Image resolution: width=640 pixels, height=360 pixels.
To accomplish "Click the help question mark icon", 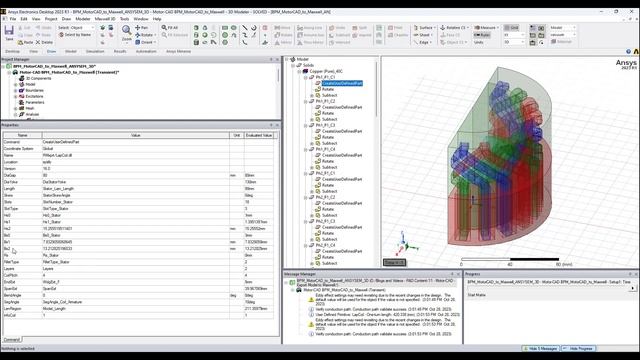I will point(629,51).
